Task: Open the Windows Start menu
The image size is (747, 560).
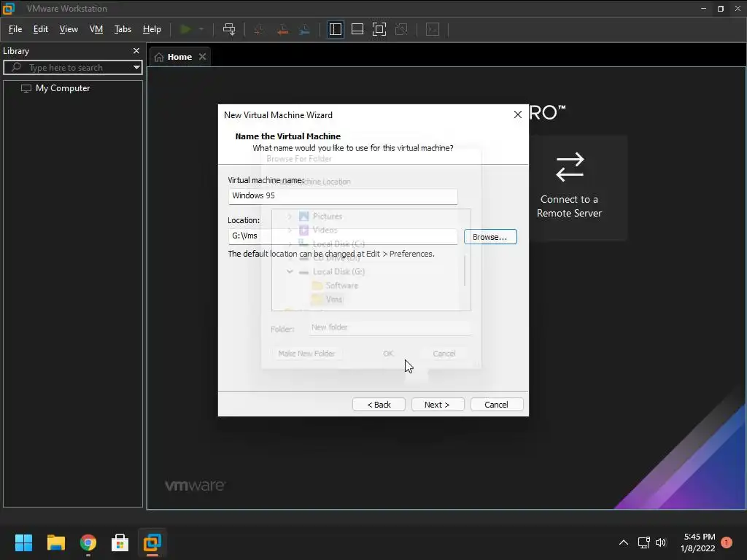Action: (23, 542)
